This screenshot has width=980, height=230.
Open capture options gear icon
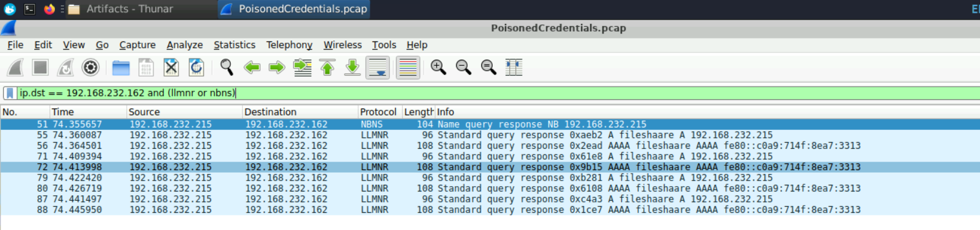pos(90,67)
